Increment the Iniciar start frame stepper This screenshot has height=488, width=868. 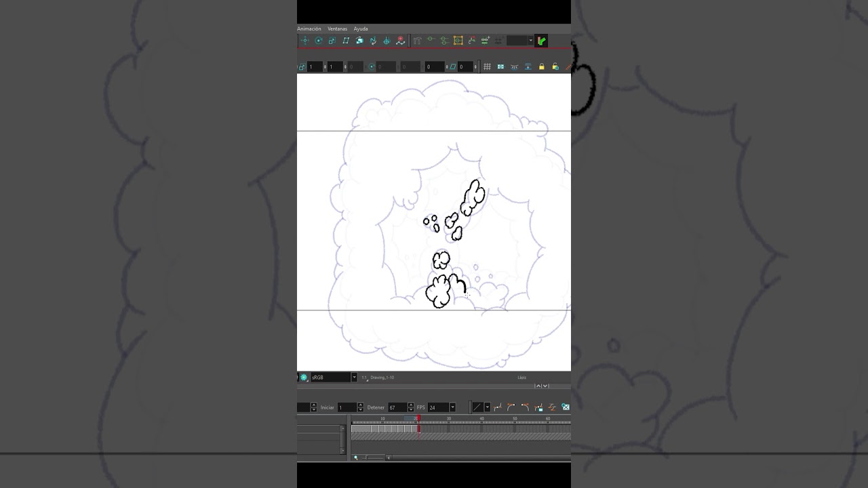(x=360, y=405)
